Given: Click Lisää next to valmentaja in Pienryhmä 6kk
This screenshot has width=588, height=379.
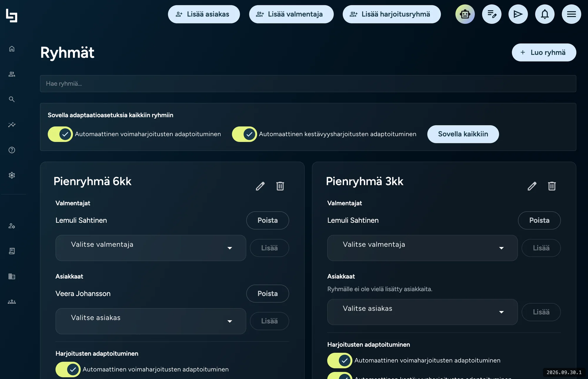Looking at the screenshot, I should (x=269, y=248).
